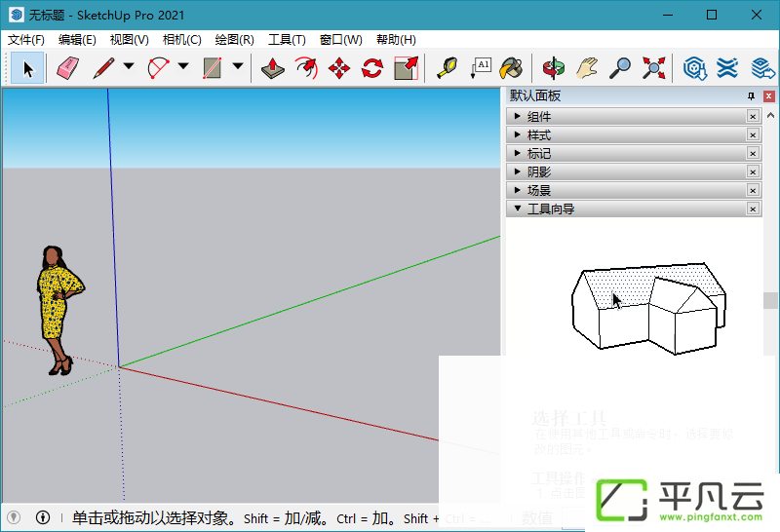This screenshot has width=780, height=532.
Task: Close the 标记 panel section
Action: [753, 153]
